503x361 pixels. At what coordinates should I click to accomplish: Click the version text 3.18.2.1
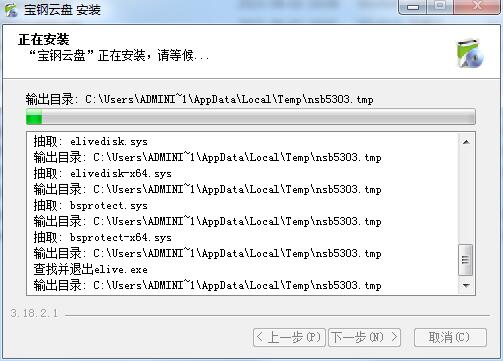coord(34,314)
